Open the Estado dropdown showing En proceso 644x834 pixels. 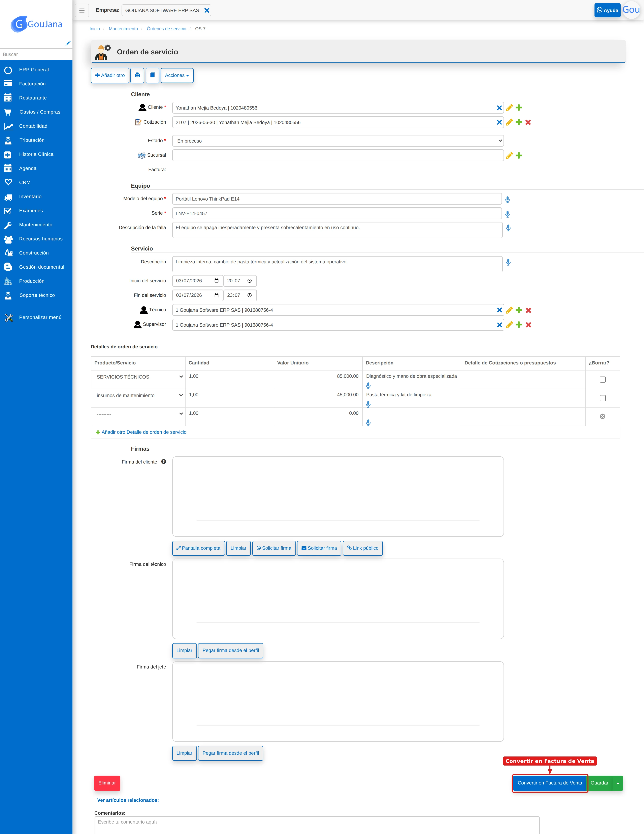click(x=338, y=141)
